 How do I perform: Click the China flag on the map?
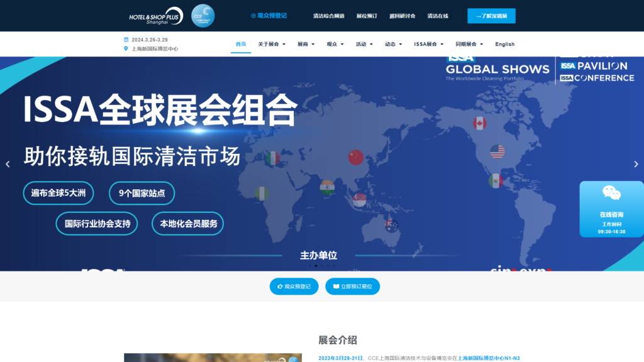(356, 157)
